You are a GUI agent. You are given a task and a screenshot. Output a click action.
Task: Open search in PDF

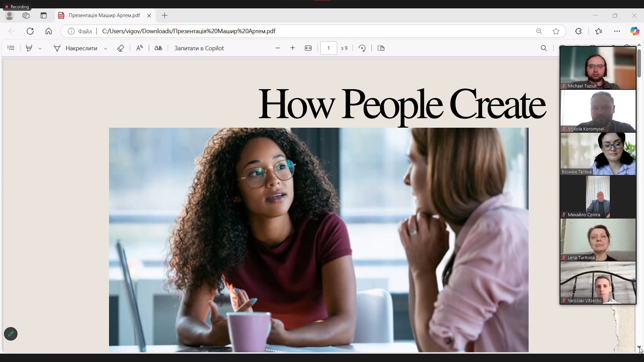(x=544, y=48)
